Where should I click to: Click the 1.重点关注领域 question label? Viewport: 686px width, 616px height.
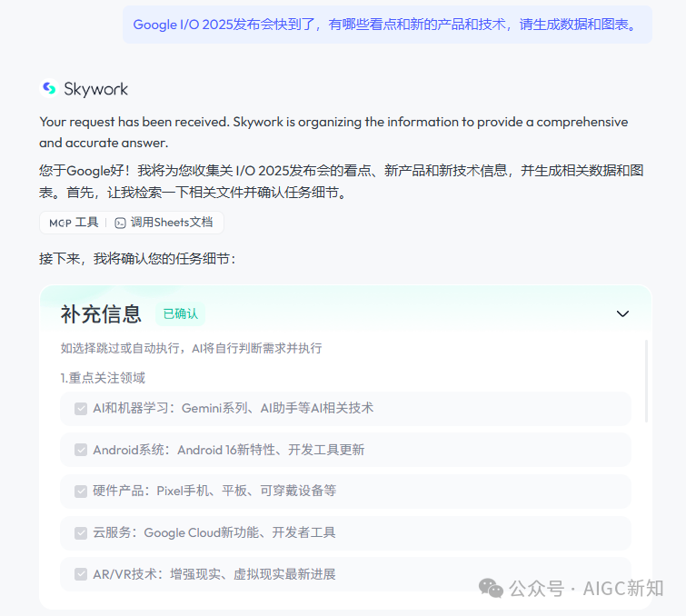(x=103, y=378)
